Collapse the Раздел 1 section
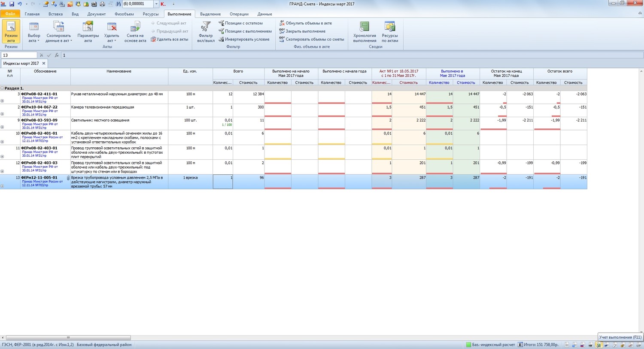 point(2,88)
